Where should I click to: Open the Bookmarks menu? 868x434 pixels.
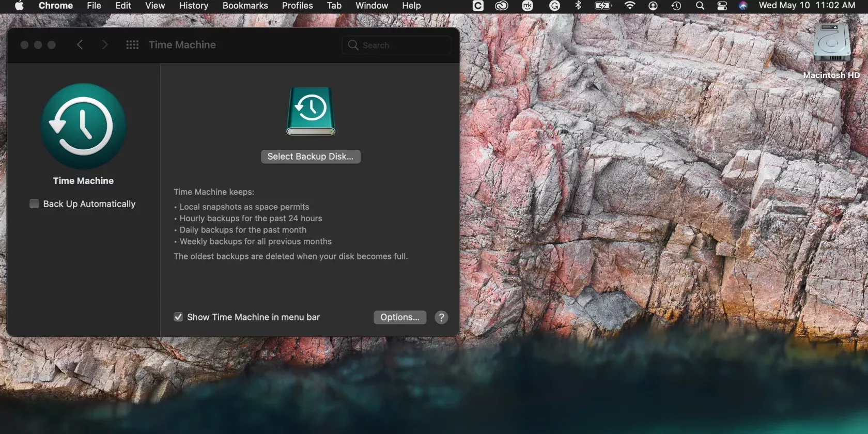pyautogui.click(x=245, y=6)
